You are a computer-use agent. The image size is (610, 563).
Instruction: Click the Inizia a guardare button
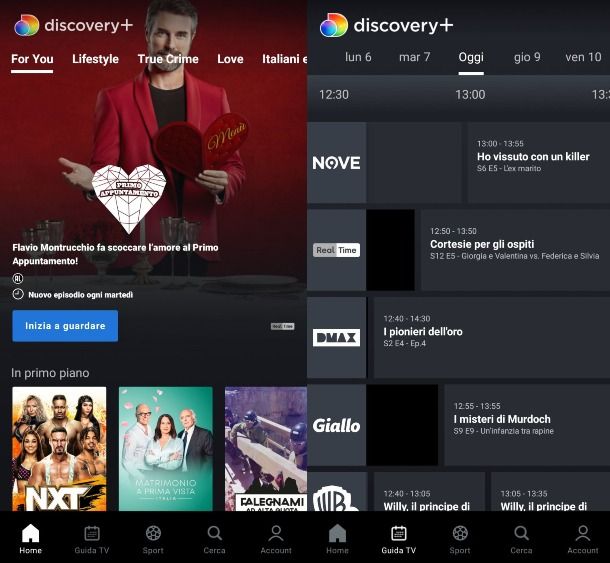(x=65, y=326)
